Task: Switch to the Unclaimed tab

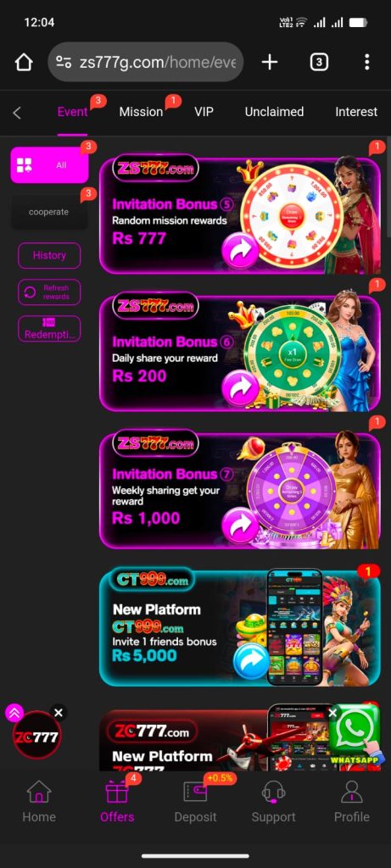Action: pyautogui.click(x=274, y=112)
